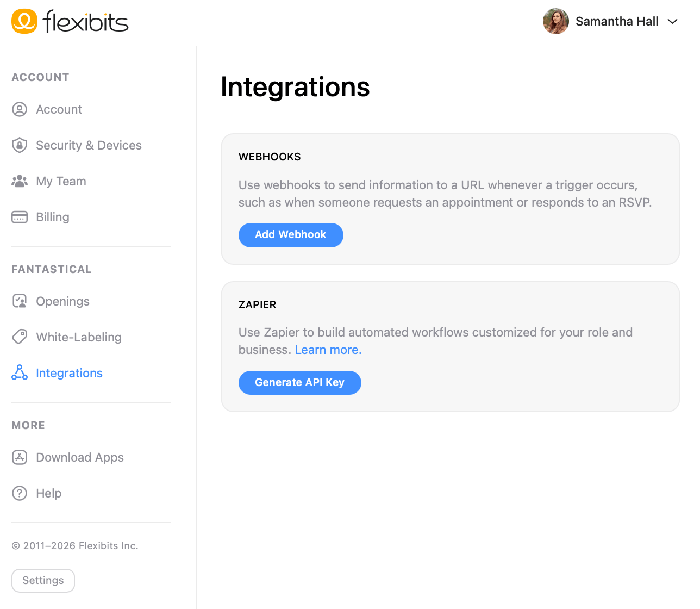Click the Help question mark icon
Screen dimensions: 700x609
coord(20,493)
